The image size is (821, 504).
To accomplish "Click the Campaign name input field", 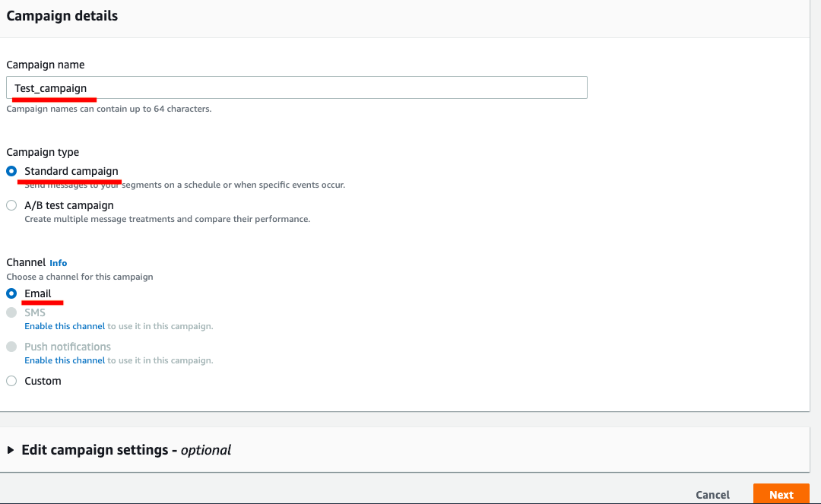I will coord(296,87).
